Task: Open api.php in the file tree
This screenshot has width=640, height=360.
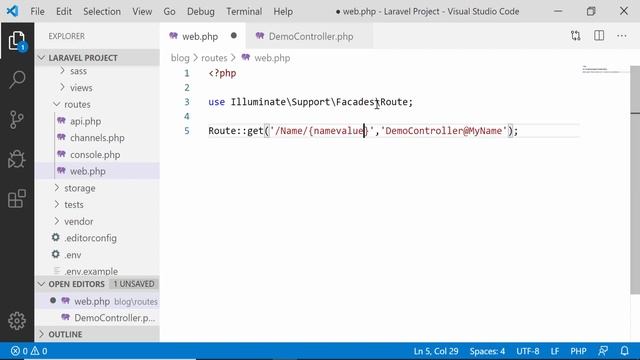Action: 97,121
